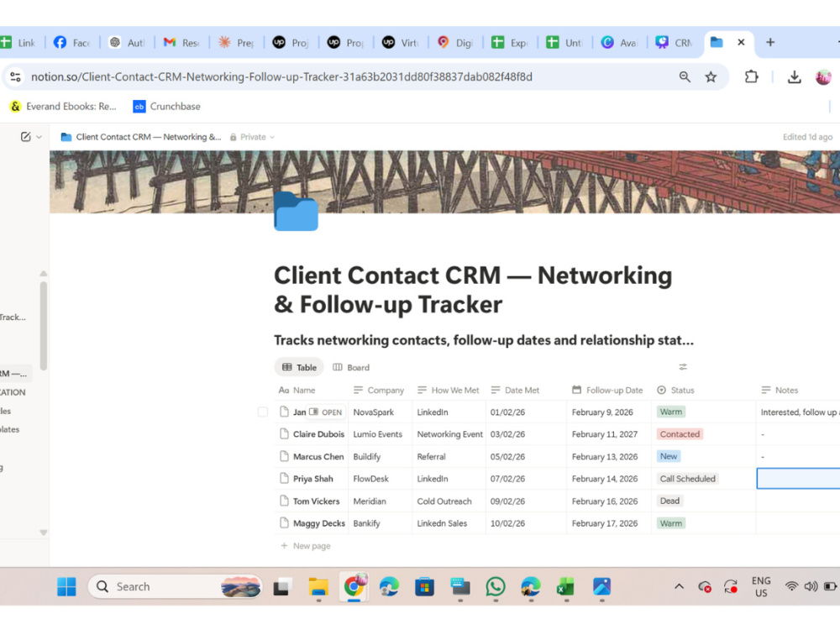Click the new page compose icon in sidebar
Screen dimensions: 840x630
click(x=25, y=137)
